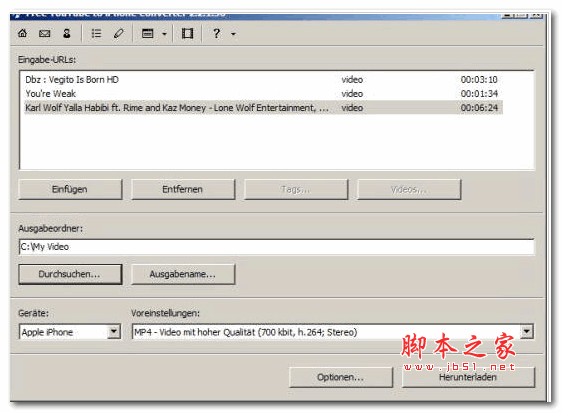
Task: Select the Karl Wolf Yalla Habibi row
Action: pos(264,108)
